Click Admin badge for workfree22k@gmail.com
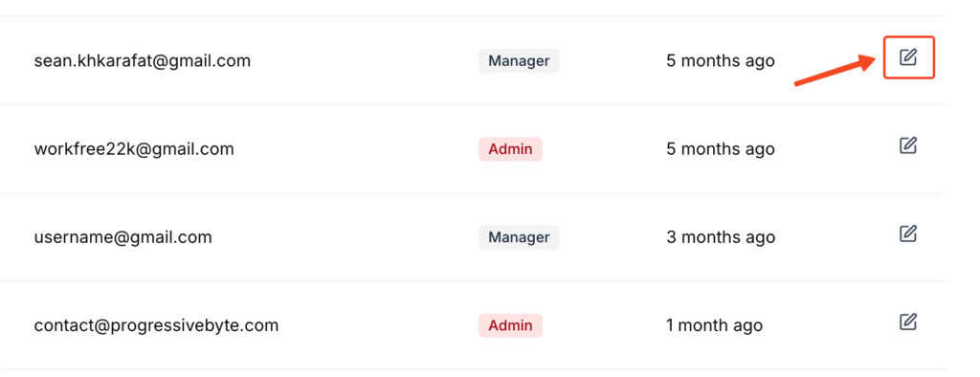 (x=511, y=149)
